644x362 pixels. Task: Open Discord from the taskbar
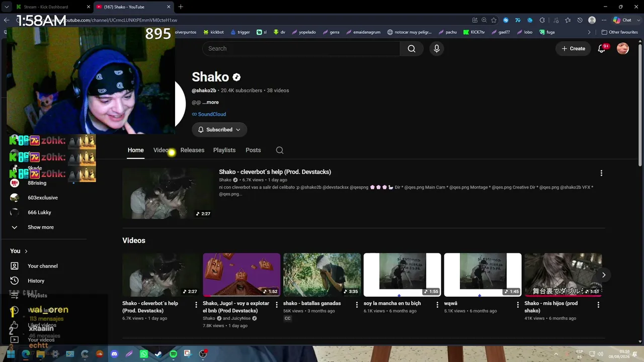click(x=114, y=354)
